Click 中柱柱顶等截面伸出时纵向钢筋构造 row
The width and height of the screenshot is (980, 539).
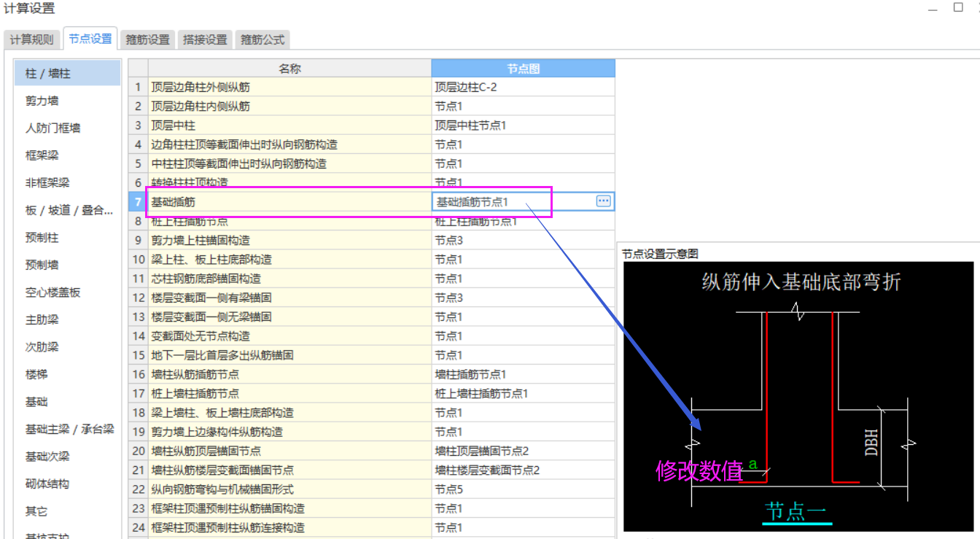[x=290, y=163]
